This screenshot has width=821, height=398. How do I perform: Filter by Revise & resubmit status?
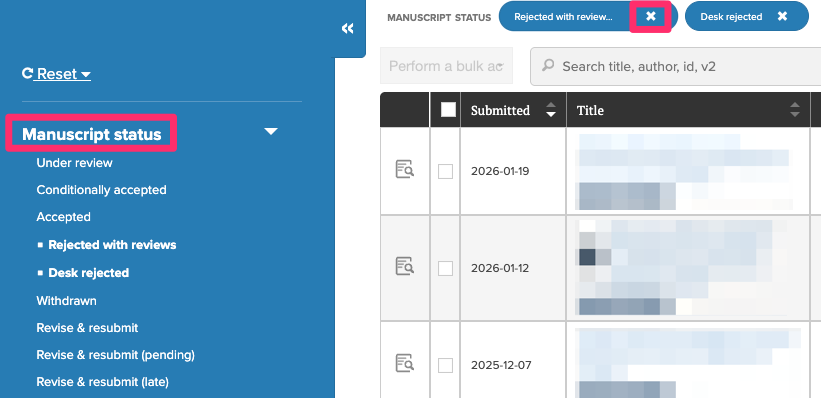87,328
